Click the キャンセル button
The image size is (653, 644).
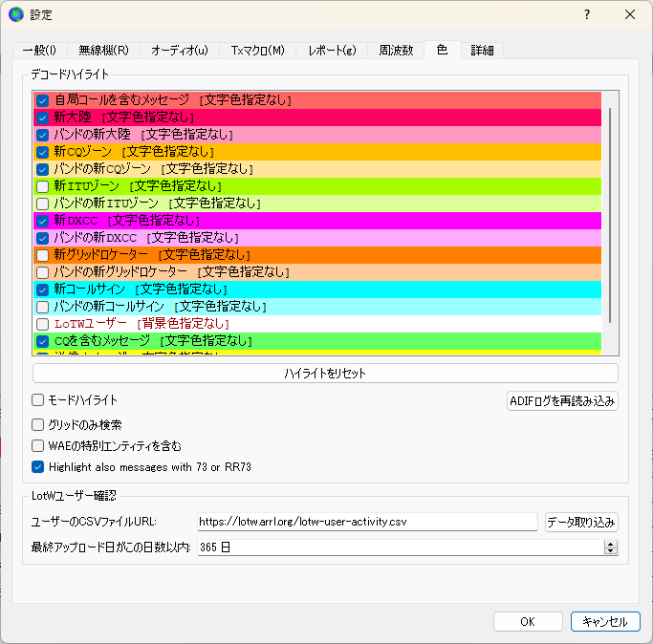pyautogui.click(x=605, y=621)
